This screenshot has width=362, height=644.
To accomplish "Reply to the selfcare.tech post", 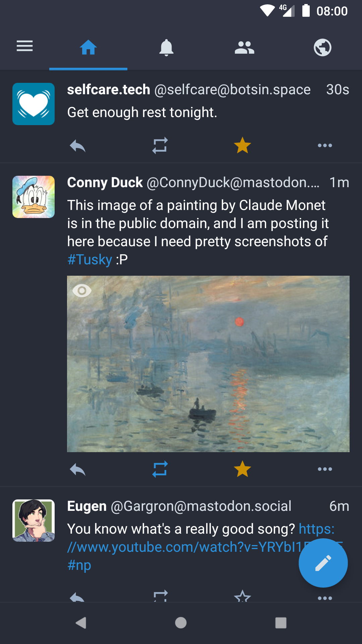I will (x=77, y=146).
